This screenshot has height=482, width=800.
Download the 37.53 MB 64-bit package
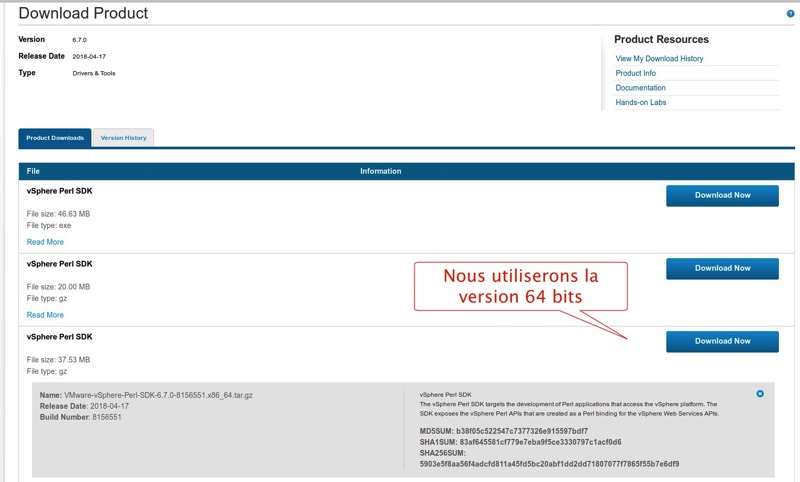click(x=722, y=341)
